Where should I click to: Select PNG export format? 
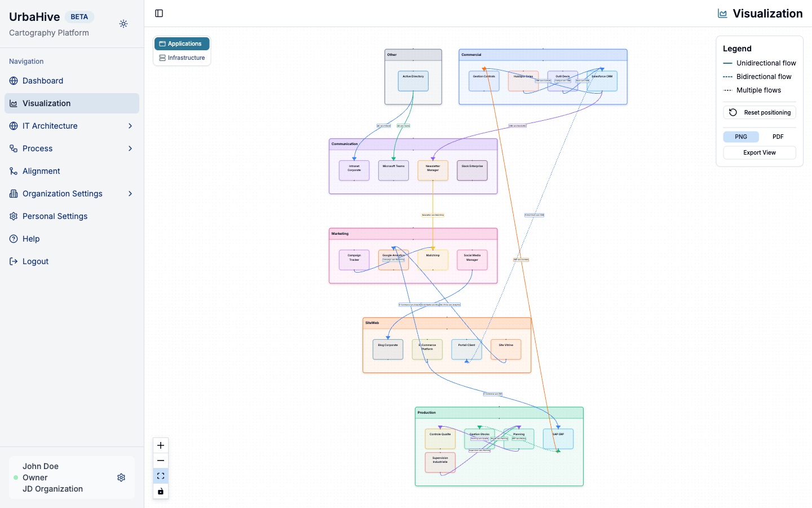click(741, 137)
